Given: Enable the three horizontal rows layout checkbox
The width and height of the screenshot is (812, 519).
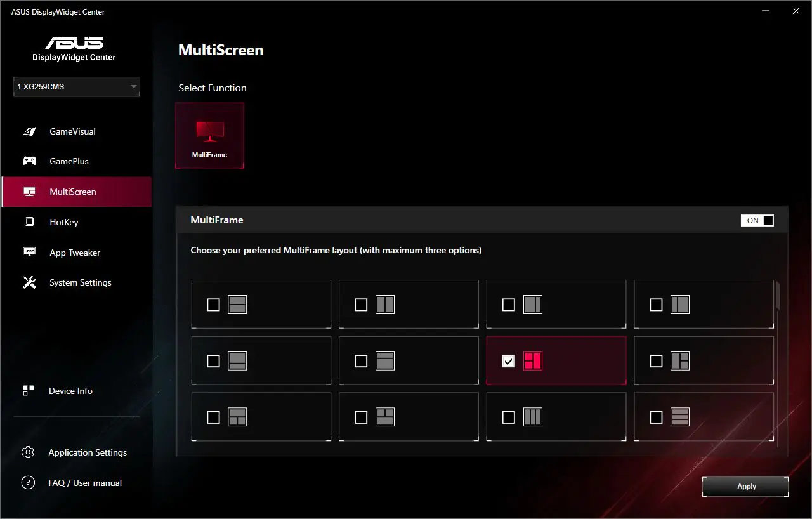Looking at the screenshot, I should click(656, 417).
